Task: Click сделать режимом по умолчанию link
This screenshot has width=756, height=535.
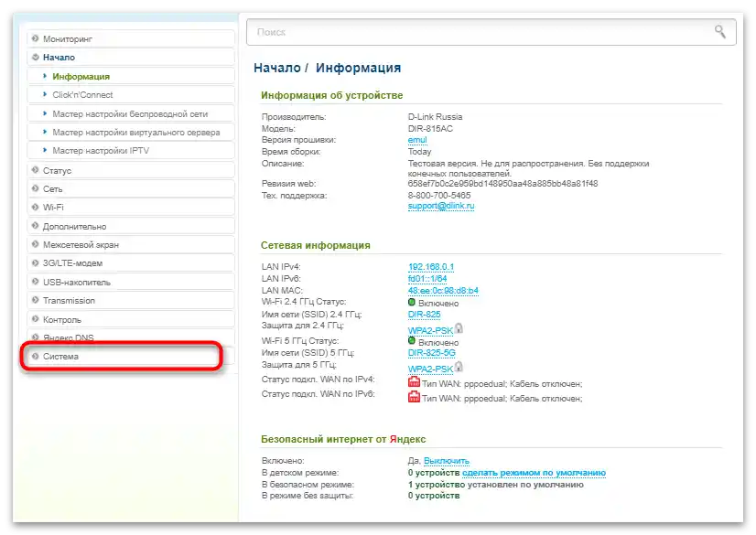Action: click(534, 473)
